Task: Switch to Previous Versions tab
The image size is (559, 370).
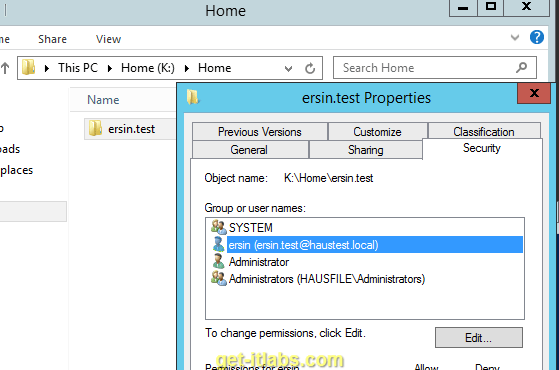Action: point(260,132)
